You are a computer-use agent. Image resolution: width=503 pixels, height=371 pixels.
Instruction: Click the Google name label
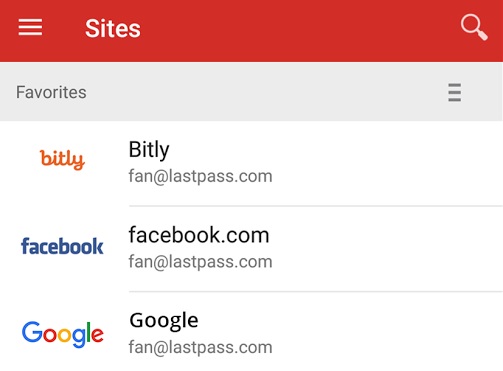[164, 321]
